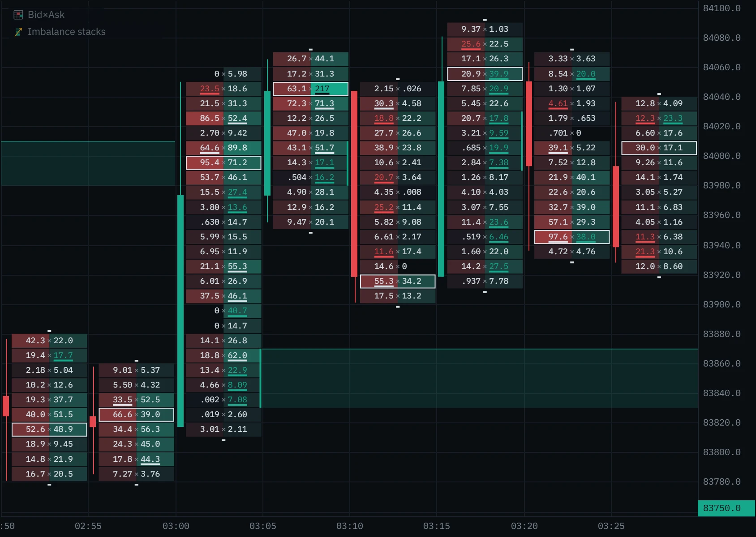Viewport: 756px width, 537px height.
Task: Click the 18.8 × 62.0 footprint cell
Action: coord(223,355)
